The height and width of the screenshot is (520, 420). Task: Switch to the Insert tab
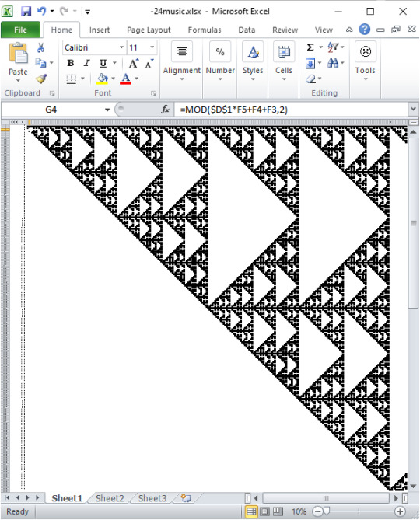coord(100,30)
